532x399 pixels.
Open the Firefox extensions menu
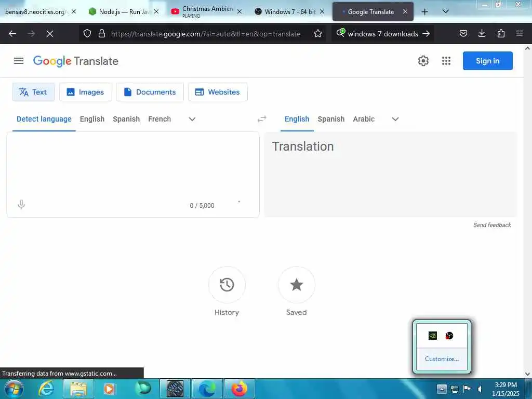[x=501, y=34]
